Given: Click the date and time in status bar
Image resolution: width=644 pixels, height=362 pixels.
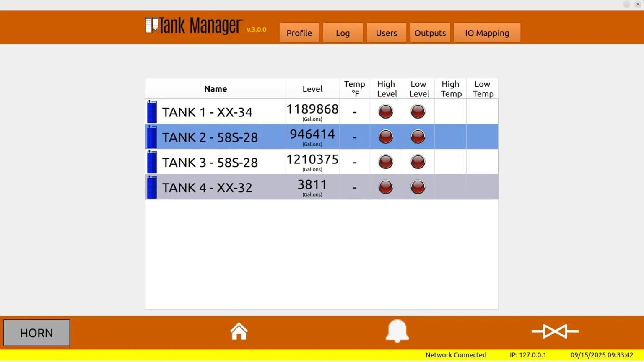Looking at the screenshot, I should pos(602,355).
